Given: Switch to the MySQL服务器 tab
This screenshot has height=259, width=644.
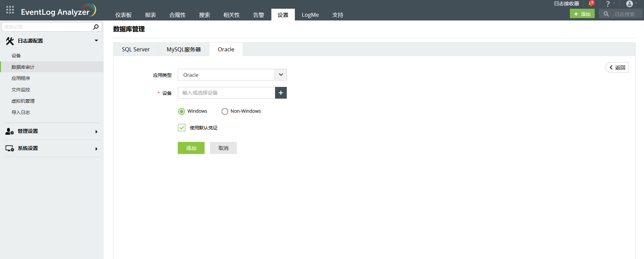Looking at the screenshot, I should point(183,49).
